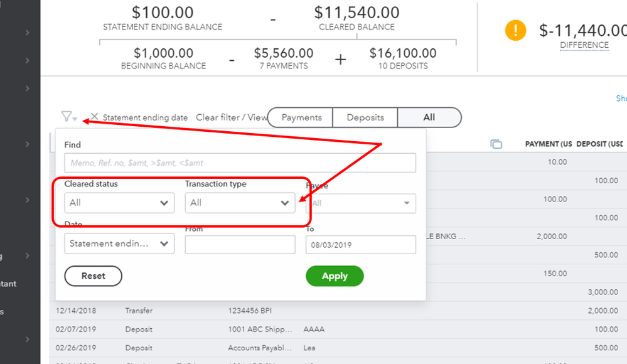
Task: Click the orange warning exclamation icon
Action: [515, 30]
